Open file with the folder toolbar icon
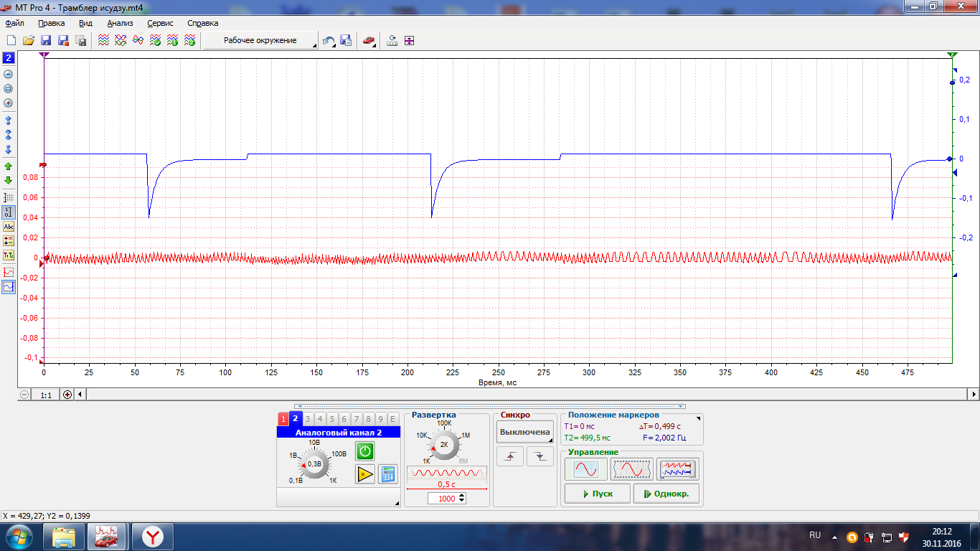 (x=29, y=41)
